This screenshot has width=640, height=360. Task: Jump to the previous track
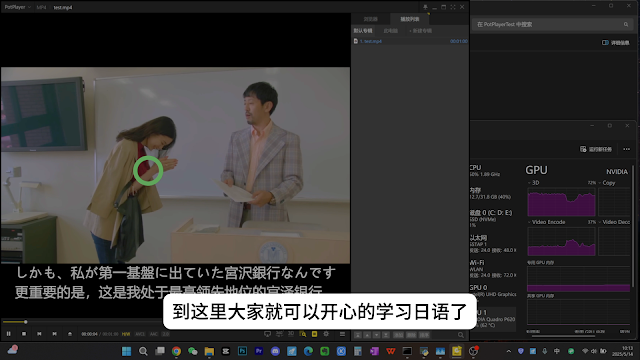[x=39, y=334]
